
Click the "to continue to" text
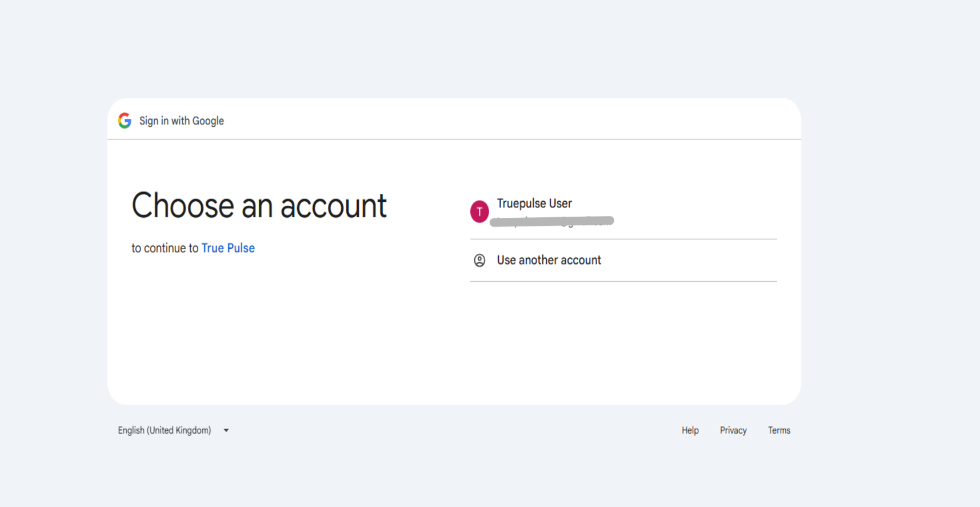(165, 248)
